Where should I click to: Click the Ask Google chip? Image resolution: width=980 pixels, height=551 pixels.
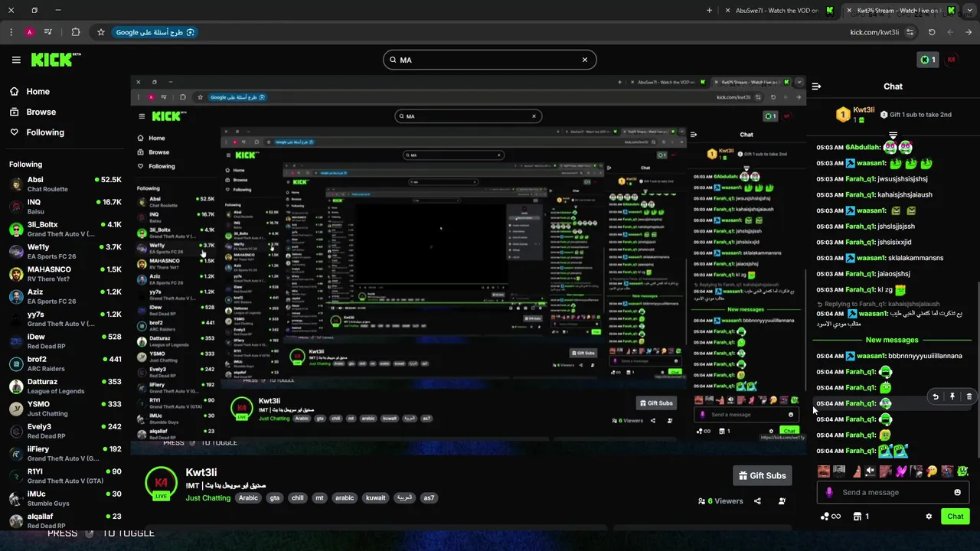155,32
